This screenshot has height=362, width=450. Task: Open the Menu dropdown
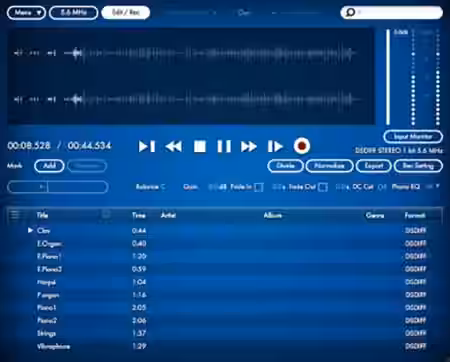26,13
